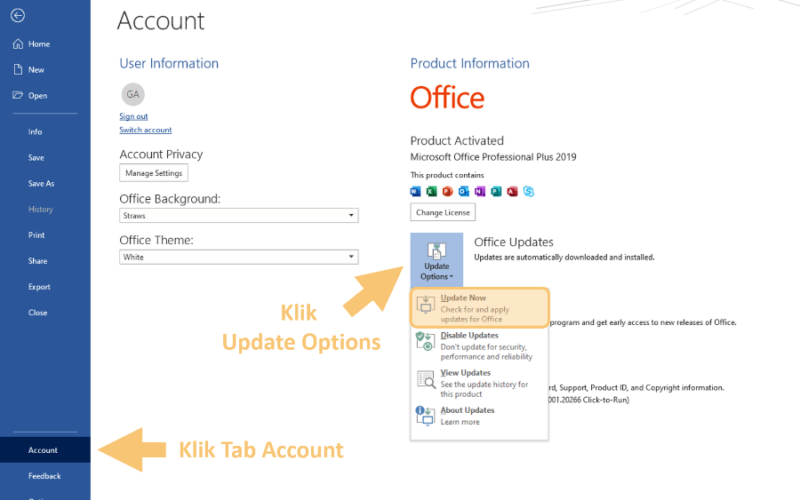This screenshot has height=500, width=800.
Task: Click the Excel app icon
Action: click(432, 191)
